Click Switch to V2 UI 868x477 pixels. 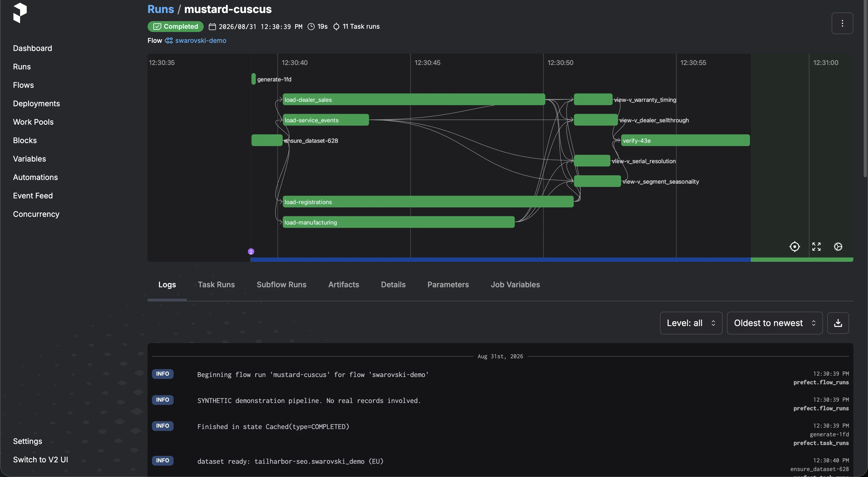[40, 460]
